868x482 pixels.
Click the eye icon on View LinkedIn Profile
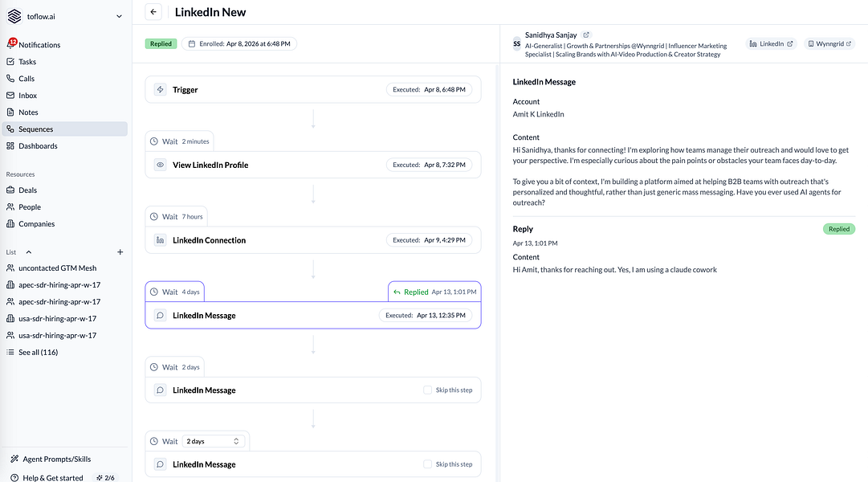(160, 165)
